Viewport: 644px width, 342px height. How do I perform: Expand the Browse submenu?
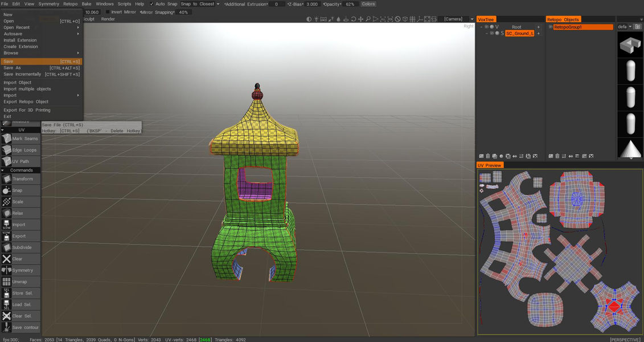(x=41, y=53)
